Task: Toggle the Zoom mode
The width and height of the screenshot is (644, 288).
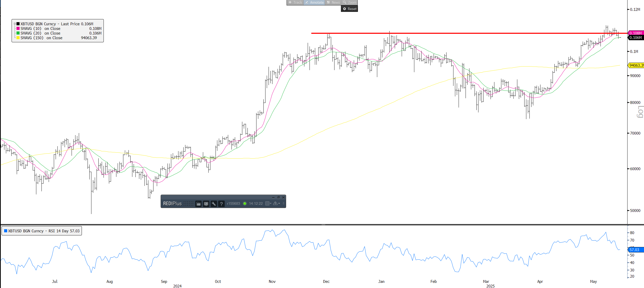Action: tap(350, 2)
